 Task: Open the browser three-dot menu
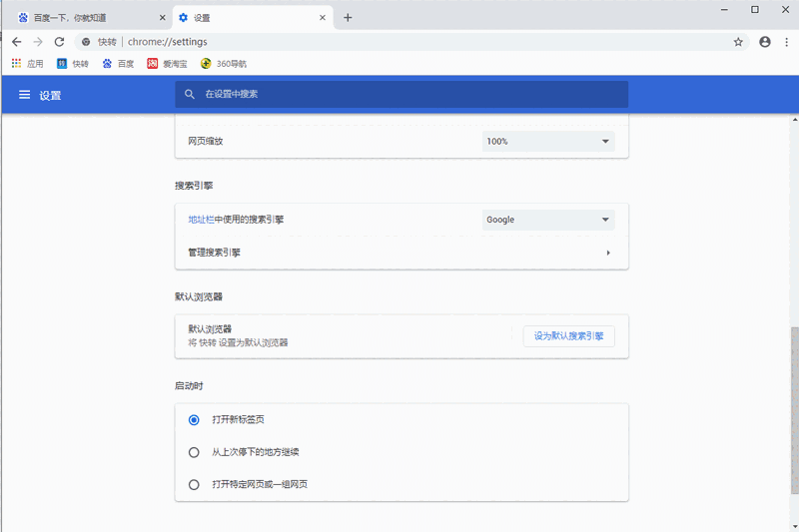[786, 42]
